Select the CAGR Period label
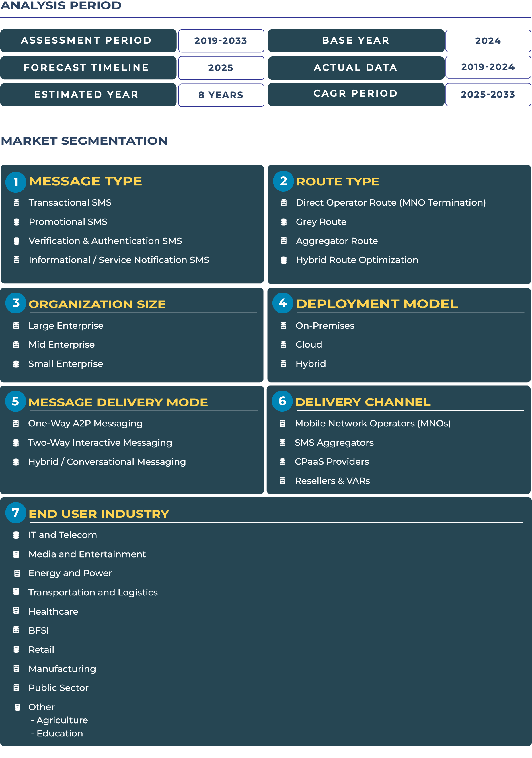This screenshot has height=758, width=532. (355, 94)
